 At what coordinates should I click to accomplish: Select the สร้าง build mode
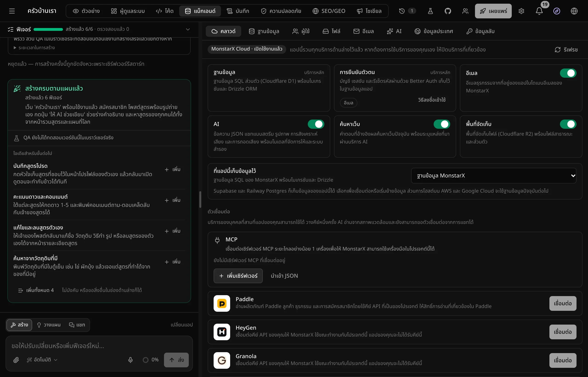point(19,325)
